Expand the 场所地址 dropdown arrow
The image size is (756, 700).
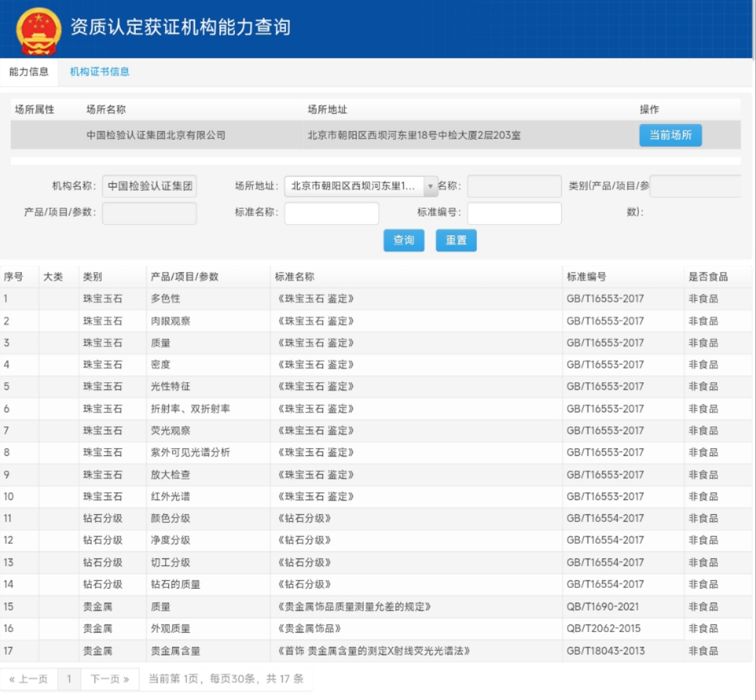point(430,186)
